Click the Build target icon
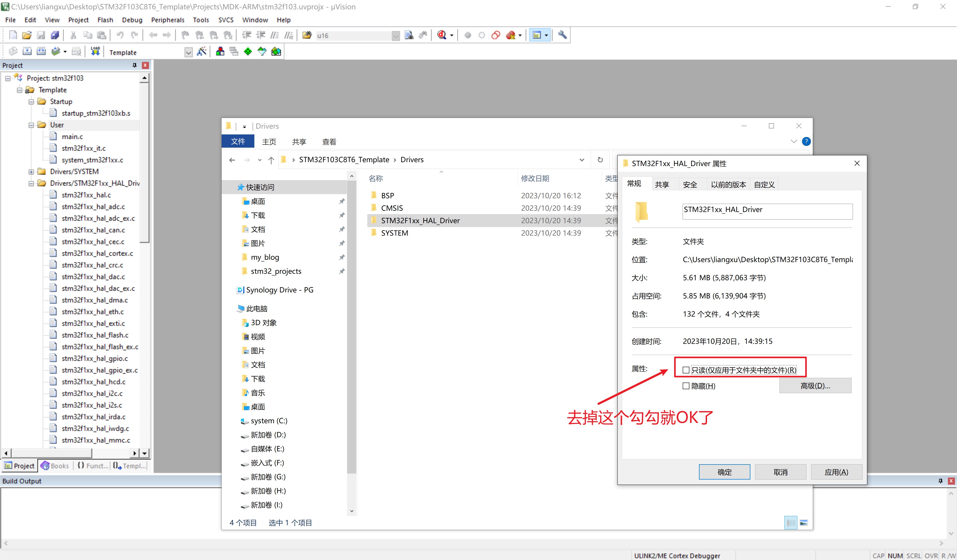This screenshot has height=560, width=957. [x=27, y=51]
